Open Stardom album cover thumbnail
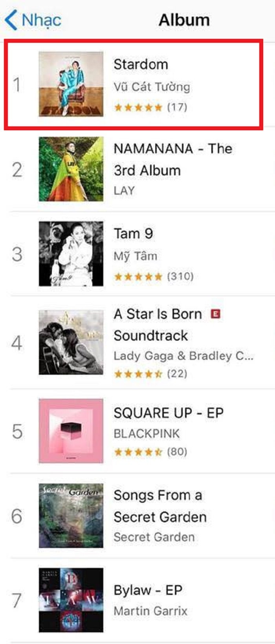 (71, 84)
